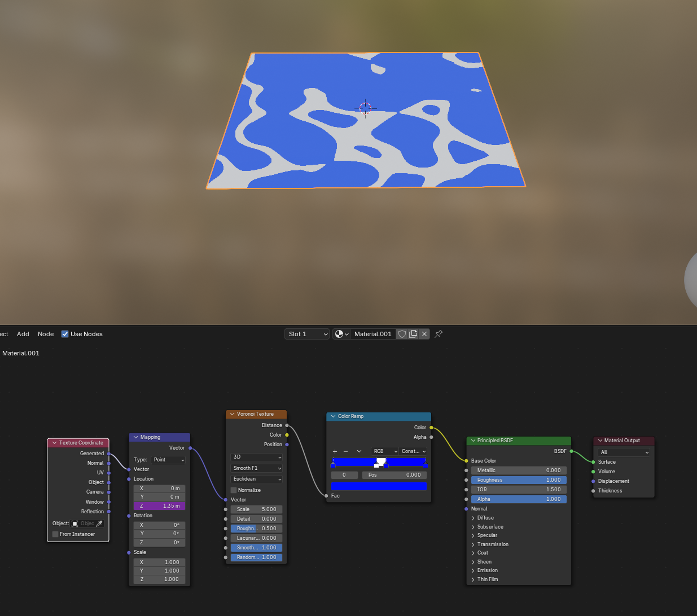Open the Slot 1 dropdown
This screenshot has height=616, width=697.
point(307,334)
